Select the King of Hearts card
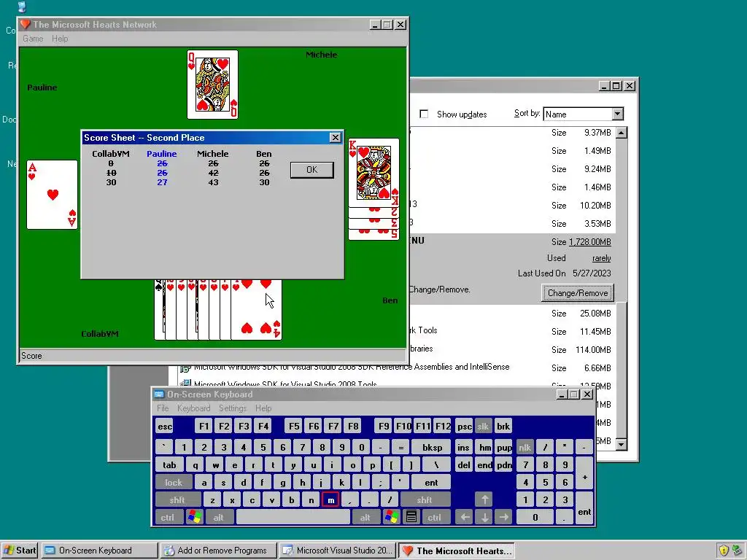The image size is (747, 560). pos(373,172)
